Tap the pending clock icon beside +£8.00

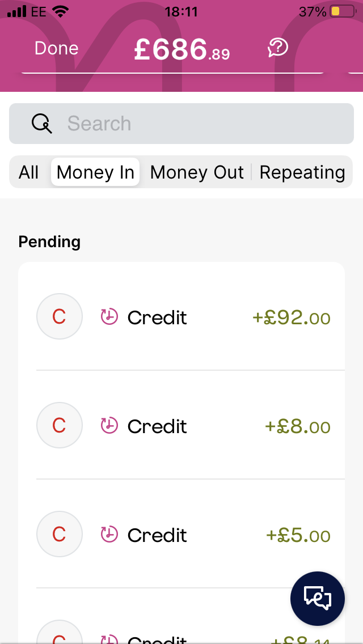point(109,426)
